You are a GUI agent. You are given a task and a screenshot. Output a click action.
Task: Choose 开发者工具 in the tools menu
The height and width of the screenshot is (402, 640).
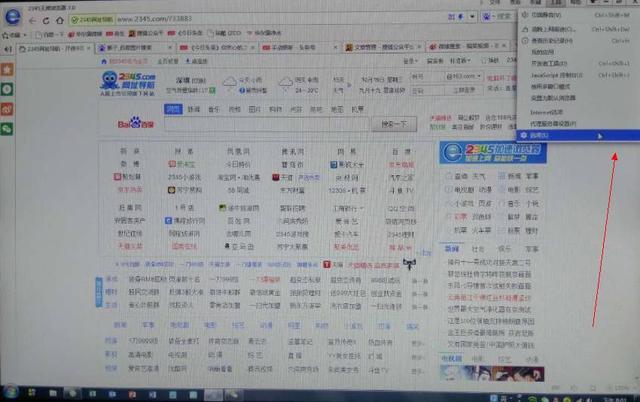[x=578, y=64]
